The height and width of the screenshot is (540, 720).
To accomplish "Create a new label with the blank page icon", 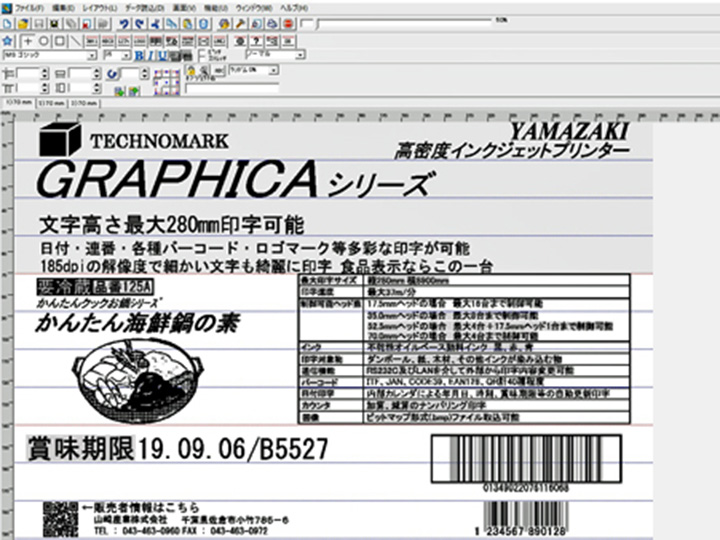I will click(8, 24).
